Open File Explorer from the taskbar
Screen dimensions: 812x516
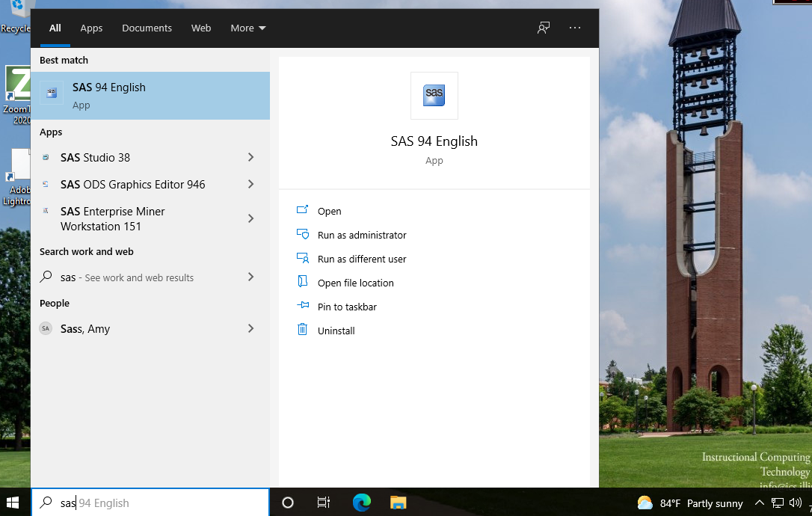(399, 502)
